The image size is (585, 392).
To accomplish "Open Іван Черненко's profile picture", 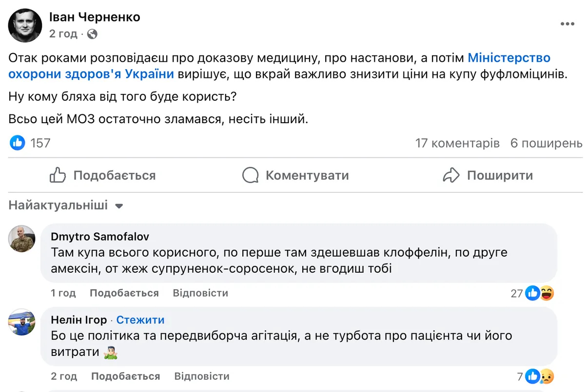I will (x=24, y=25).
